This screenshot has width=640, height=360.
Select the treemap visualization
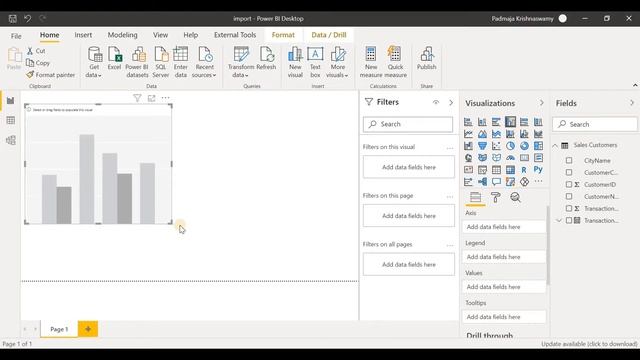(x=538, y=146)
